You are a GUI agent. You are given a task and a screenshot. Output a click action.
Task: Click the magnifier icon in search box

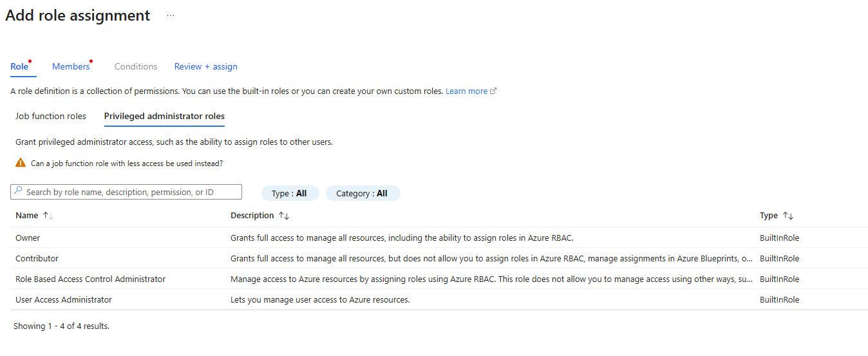click(18, 191)
